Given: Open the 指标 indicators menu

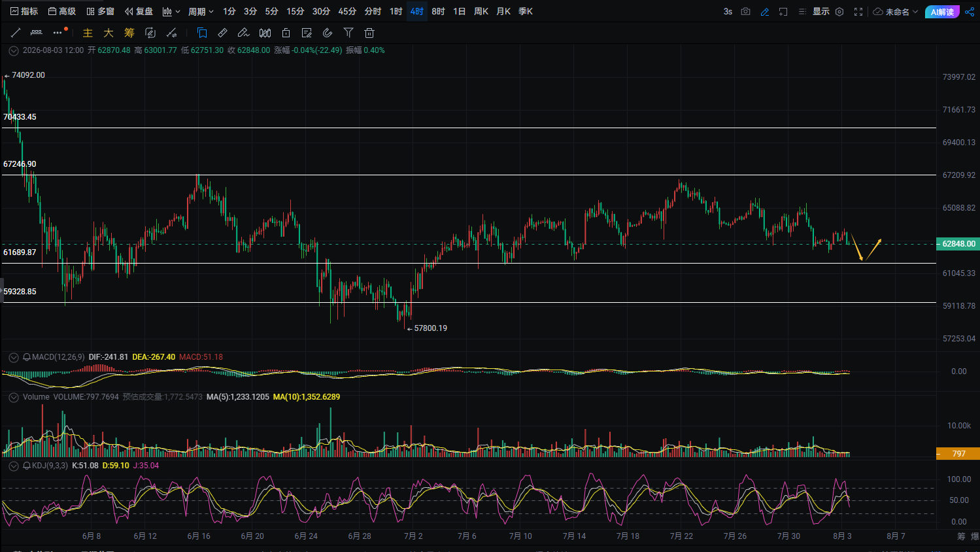Looking at the screenshot, I should coord(24,12).
